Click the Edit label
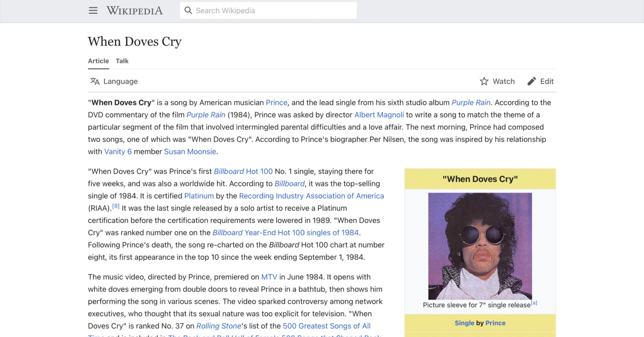644x337 pixels. point(547,81)
